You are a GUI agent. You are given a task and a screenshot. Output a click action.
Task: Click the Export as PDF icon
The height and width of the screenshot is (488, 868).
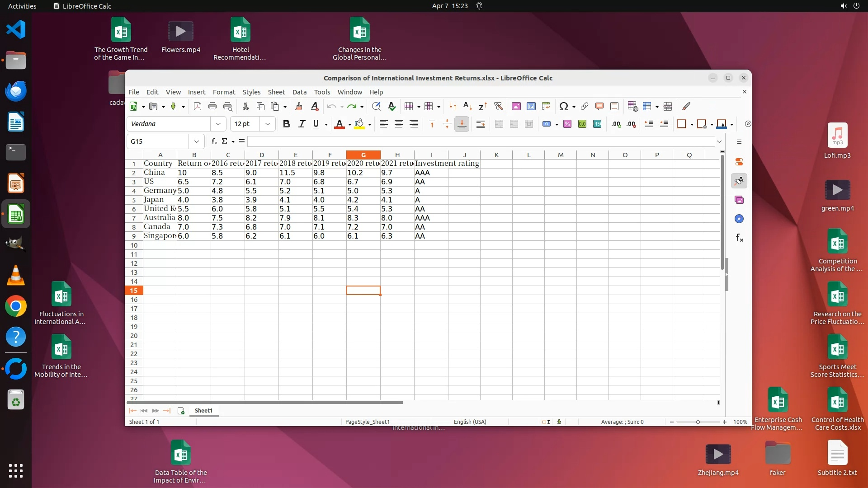point(198,107)
